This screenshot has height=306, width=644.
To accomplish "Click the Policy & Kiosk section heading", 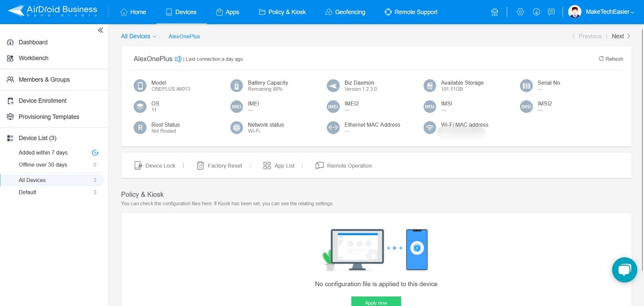I will click(142, 194).
